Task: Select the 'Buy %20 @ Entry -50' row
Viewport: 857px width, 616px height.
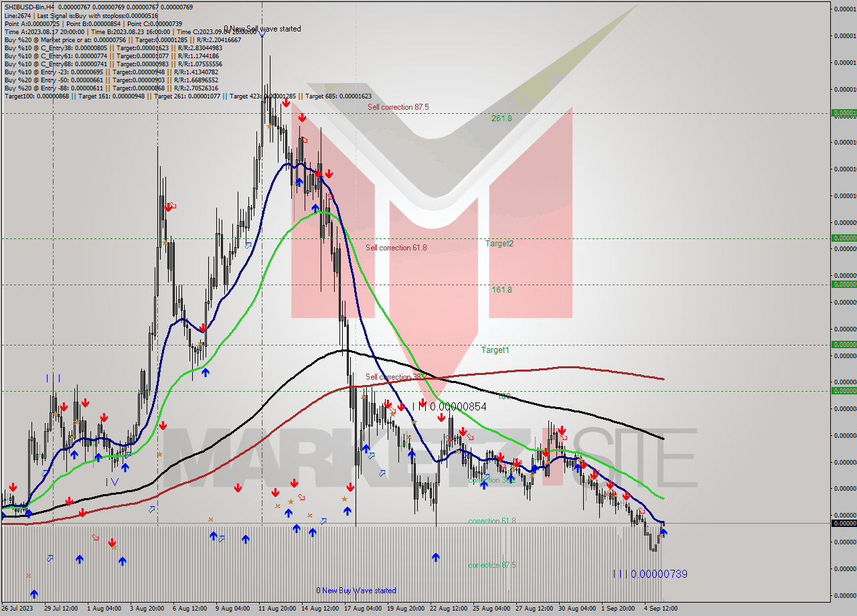Action: pos(111,80)
